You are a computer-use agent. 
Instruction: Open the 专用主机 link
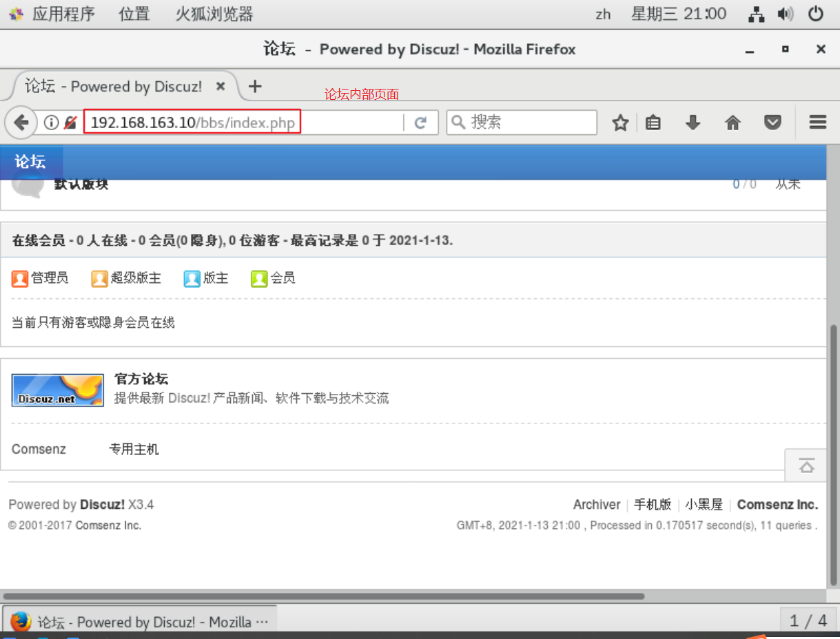(134, 450)
